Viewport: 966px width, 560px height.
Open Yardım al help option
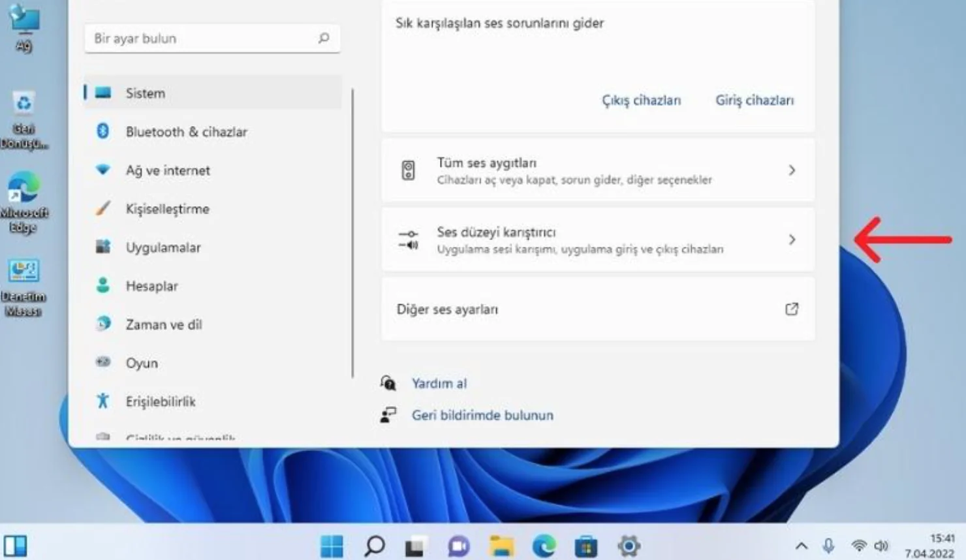(x=439, y=383)
